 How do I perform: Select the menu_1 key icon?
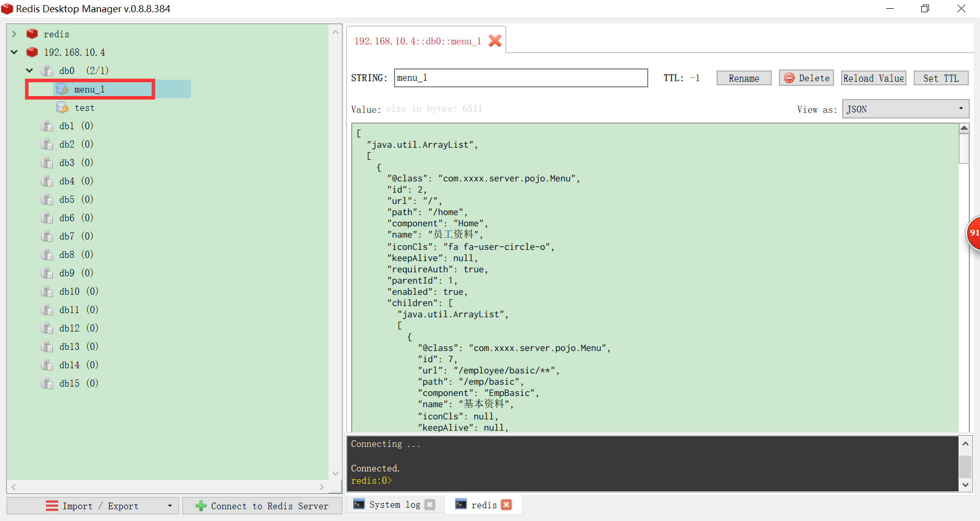(62, 89)
